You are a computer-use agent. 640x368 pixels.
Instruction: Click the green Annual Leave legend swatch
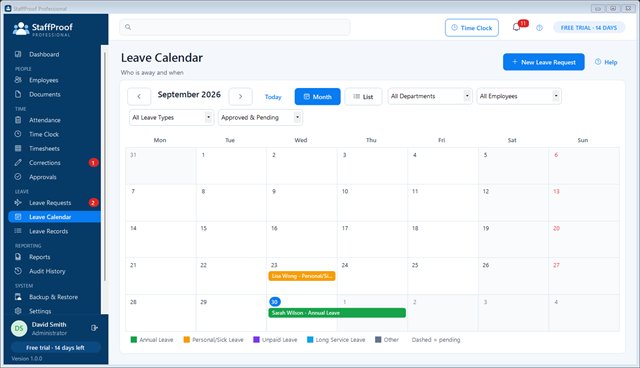click(x=134, y=339)
